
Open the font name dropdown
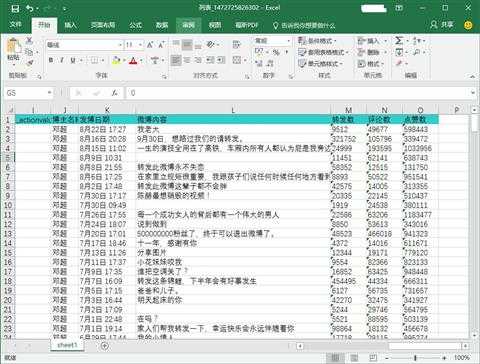[120, 45]
